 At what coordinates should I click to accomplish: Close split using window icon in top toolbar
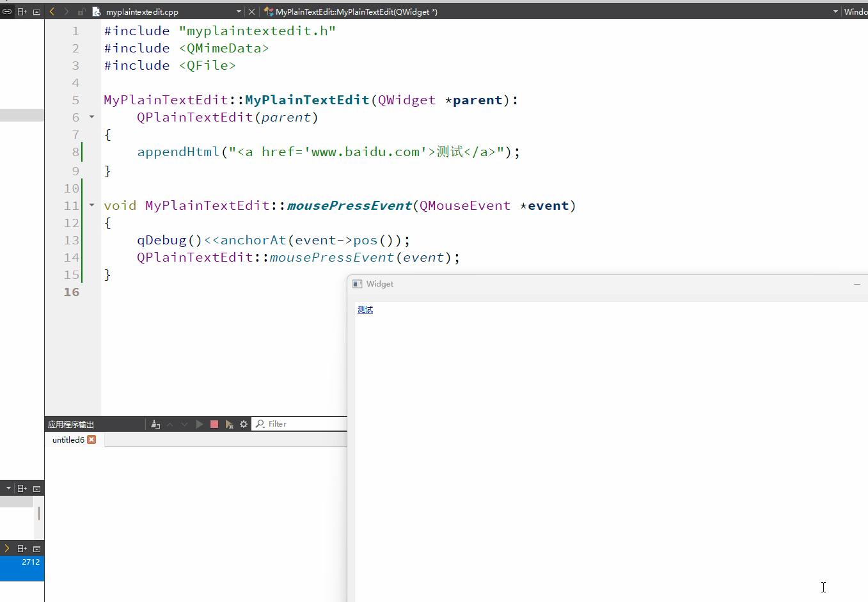36,11
